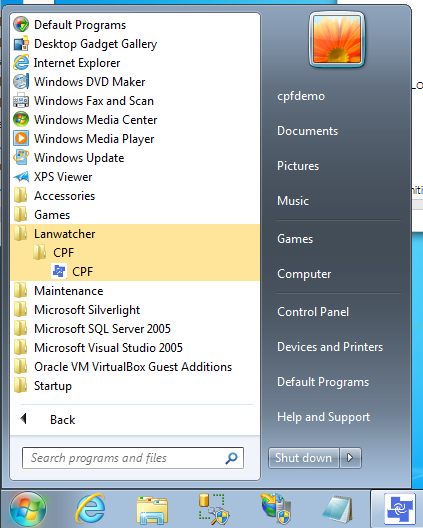The width and height of the screenshot is (423, 528).
Task: Click the Shut down button
Action: tap(303, 458)
